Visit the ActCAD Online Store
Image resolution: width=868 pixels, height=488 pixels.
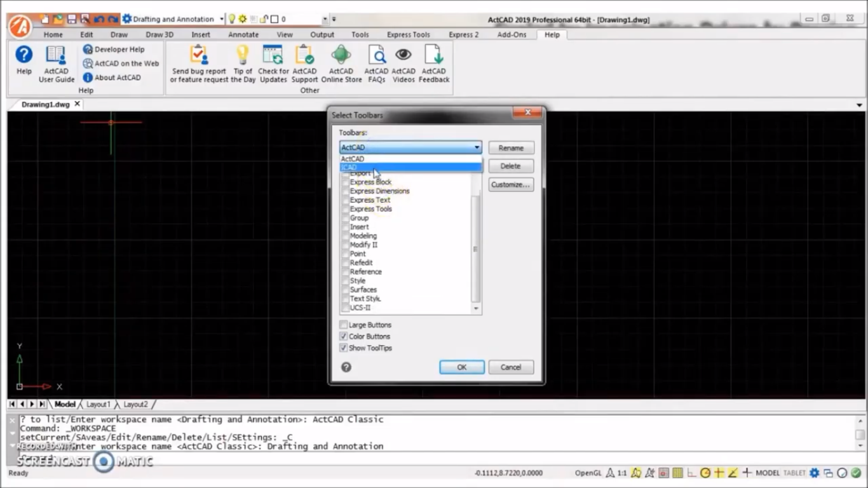click(341, 64)
